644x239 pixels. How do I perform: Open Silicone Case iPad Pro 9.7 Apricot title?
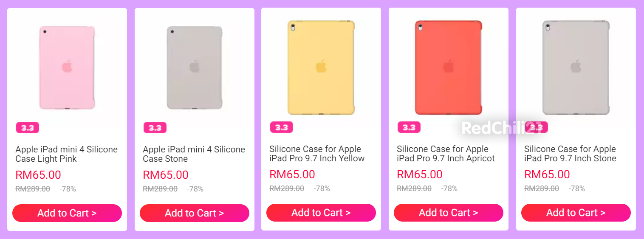click(x=446, y=154)
